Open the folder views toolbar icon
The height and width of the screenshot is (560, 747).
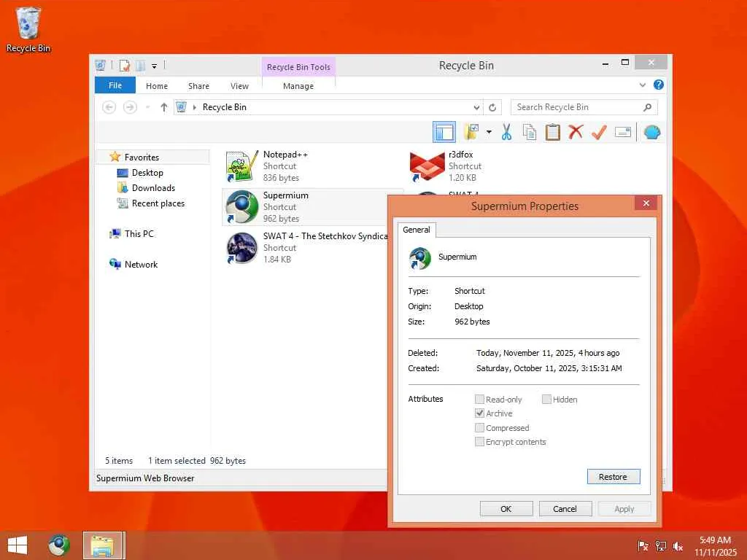[x=471, y=132]
